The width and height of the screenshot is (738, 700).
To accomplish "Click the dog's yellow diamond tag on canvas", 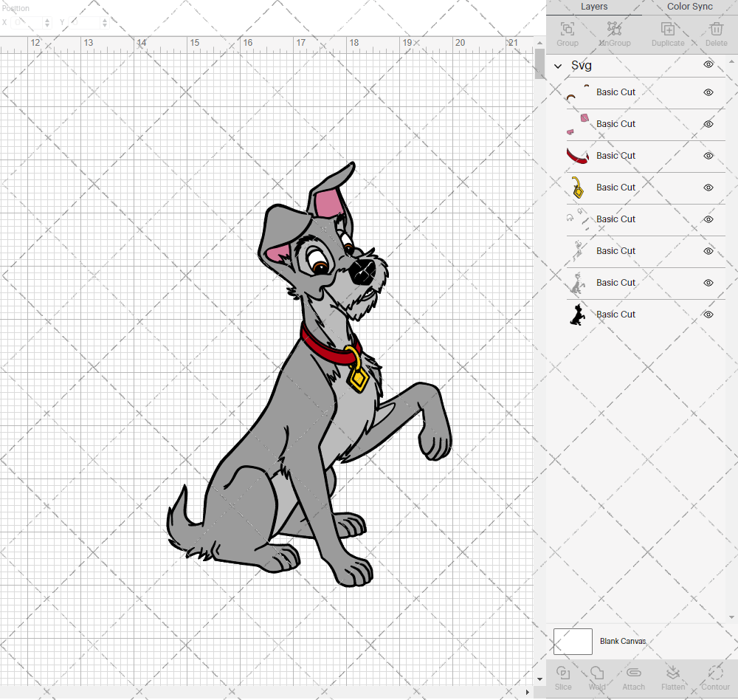I will (359, 380).
